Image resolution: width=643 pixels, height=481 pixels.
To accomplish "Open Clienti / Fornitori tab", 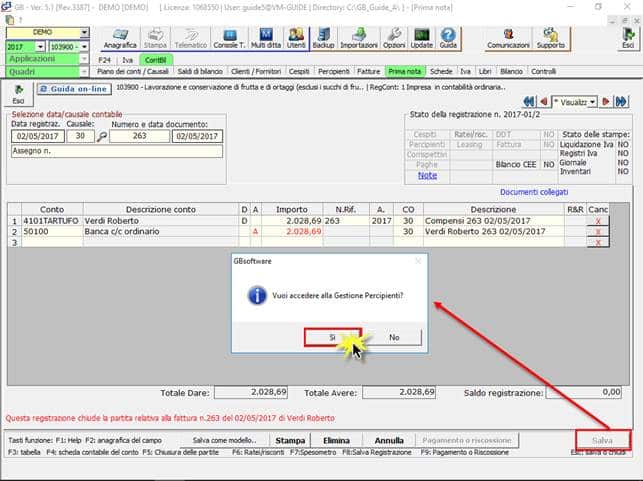I will 256,71.
